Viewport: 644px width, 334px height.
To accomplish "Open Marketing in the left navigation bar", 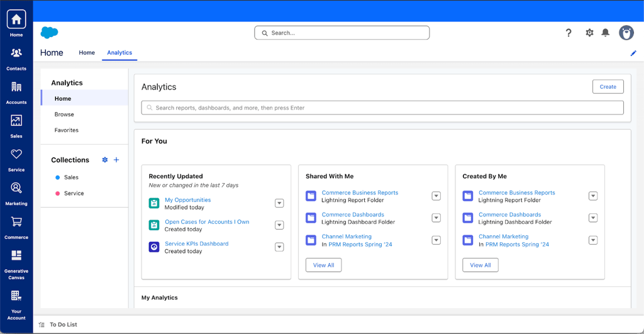I will 16,194.
